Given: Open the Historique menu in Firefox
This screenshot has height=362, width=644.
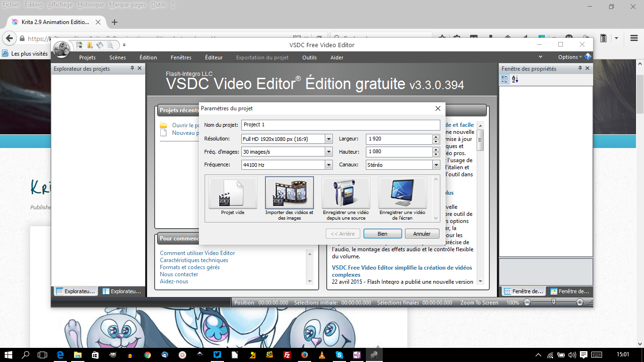Looking at the screenshot, I should click(x=91, y=5).
